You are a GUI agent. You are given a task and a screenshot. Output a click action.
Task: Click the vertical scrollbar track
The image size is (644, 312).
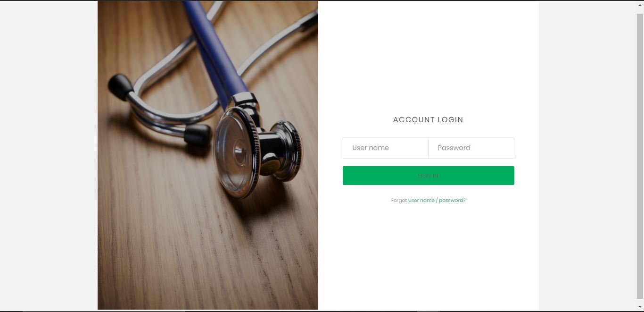coord(640,156)
